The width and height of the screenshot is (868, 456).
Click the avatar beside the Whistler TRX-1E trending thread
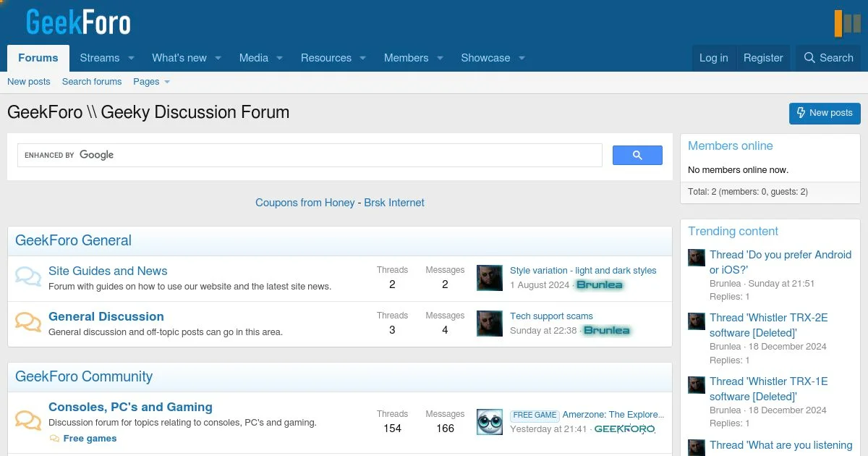(x=697, y=385)
